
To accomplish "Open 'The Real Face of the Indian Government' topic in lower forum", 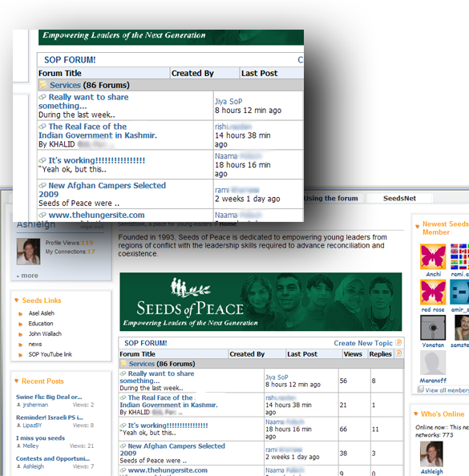I will click(x=168, y=401).
